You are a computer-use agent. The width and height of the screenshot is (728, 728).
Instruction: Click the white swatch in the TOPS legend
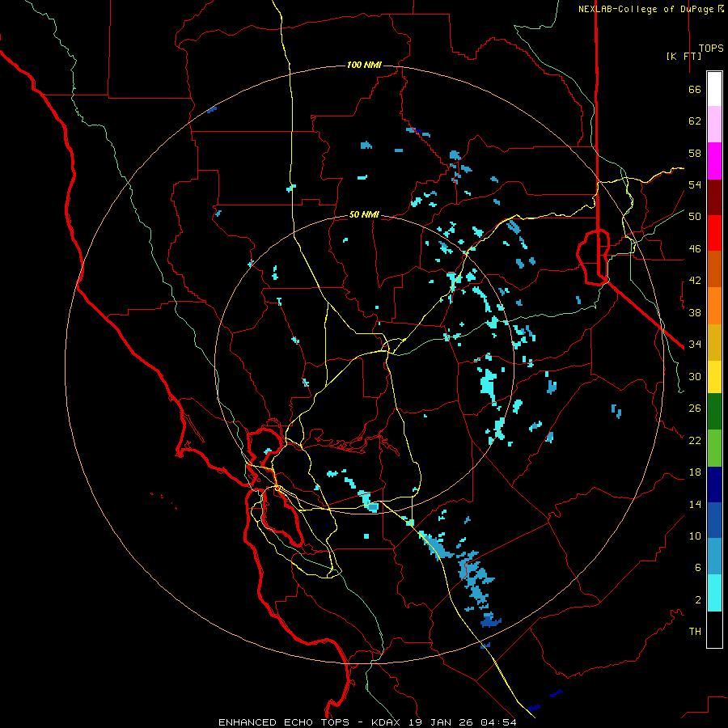(714, 89)
